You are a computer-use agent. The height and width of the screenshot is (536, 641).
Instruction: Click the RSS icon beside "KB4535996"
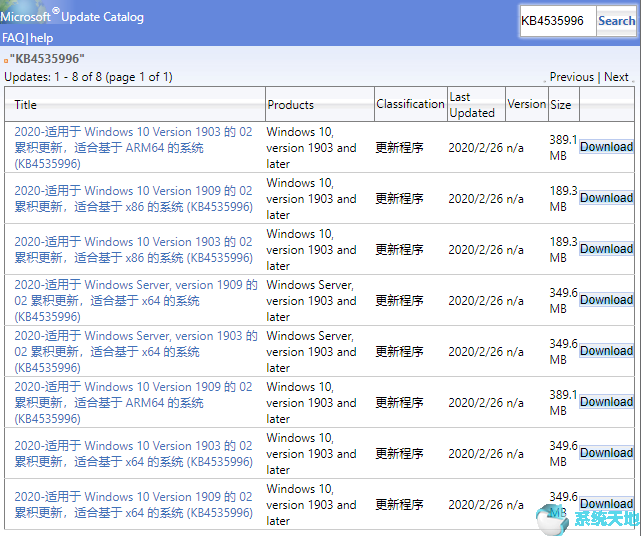[6, 61]
